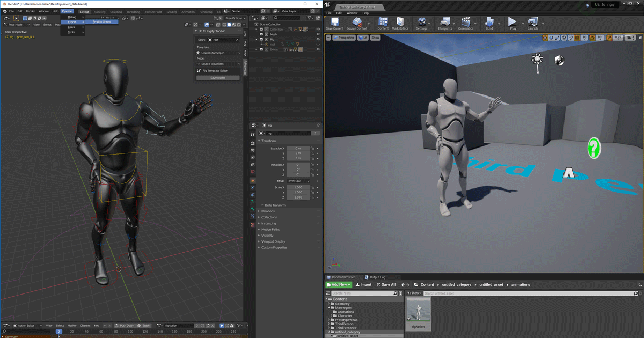Click the Import button in Content Browser
Screen dimensions: 644x338
point(363,285)
